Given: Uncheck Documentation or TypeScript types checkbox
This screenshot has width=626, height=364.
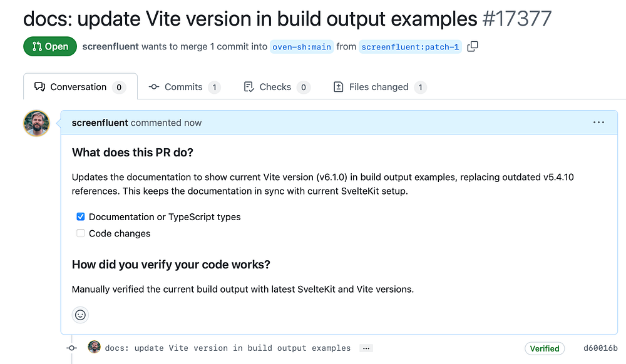Looking at the screenshot, I should (x=81, y=217).
